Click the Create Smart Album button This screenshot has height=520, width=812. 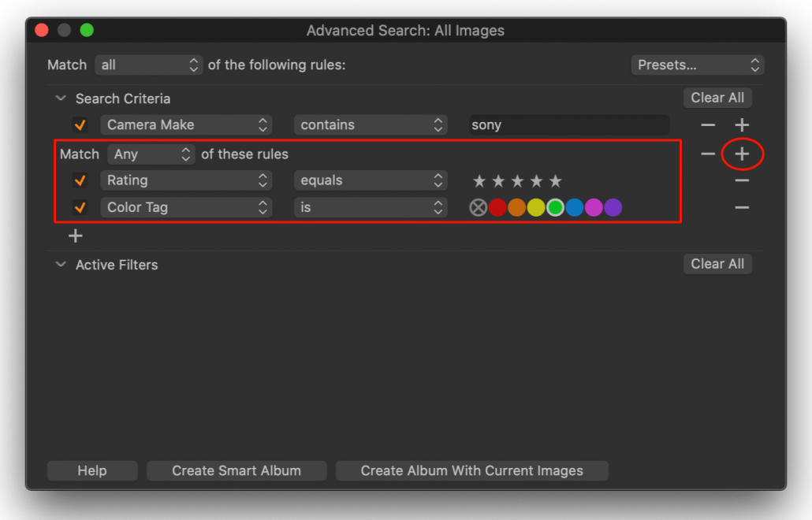[236, 470]
